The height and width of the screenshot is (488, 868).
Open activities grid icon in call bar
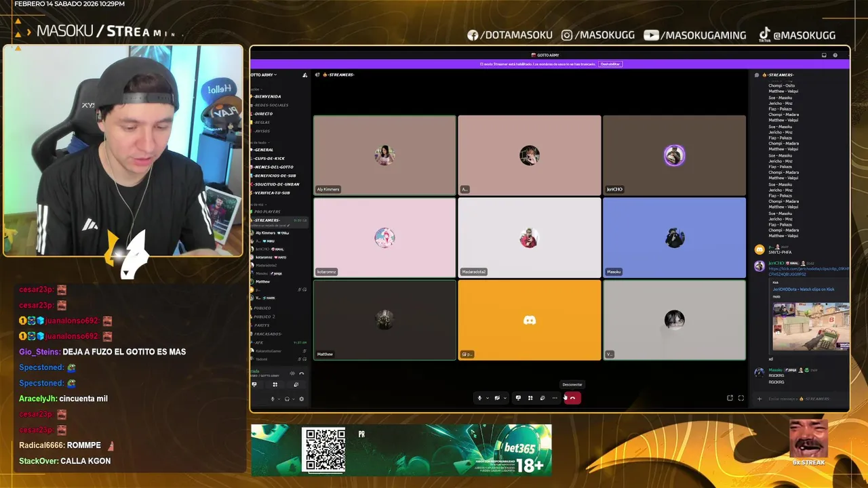click(530, 398)
